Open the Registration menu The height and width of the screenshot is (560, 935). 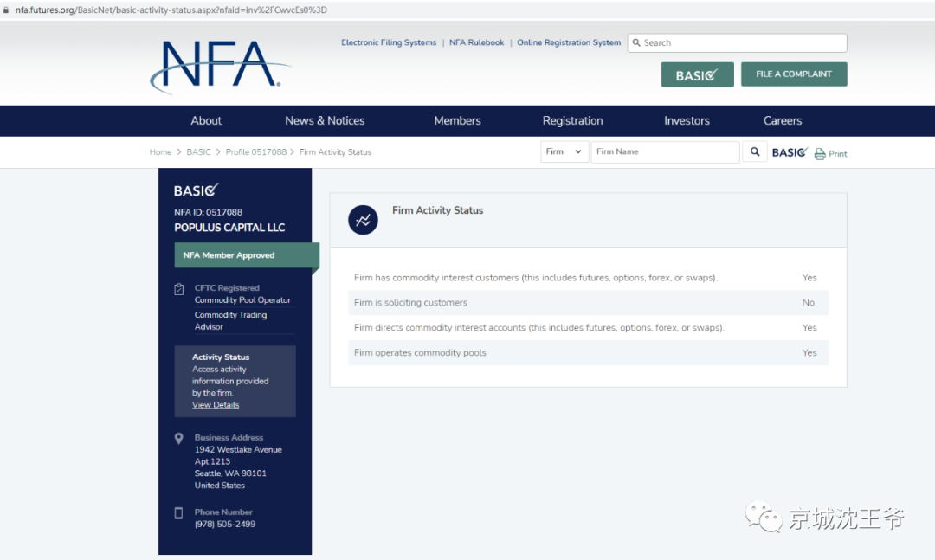pos(572,121)
